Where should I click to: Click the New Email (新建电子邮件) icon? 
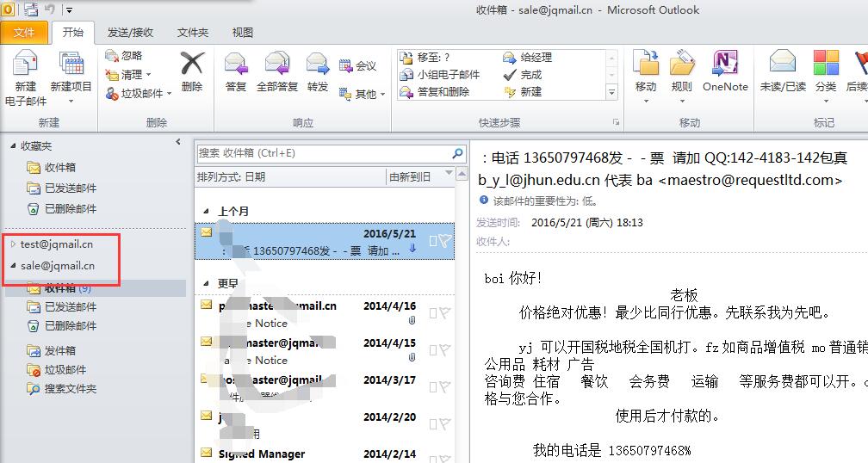coord(26,66)
